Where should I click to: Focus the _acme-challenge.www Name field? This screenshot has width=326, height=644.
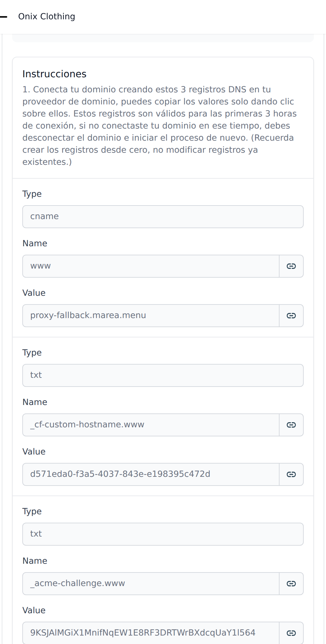(151, 584)
